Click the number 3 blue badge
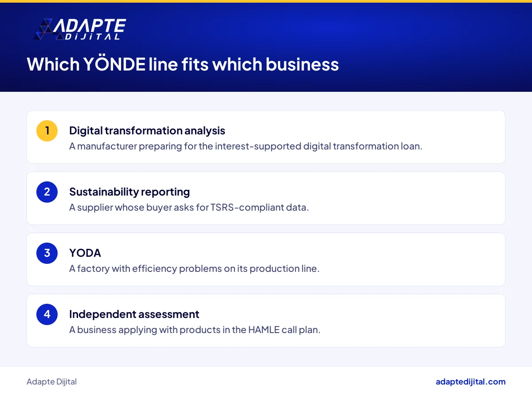This screenshot has height=404, width=532. click(47, 253)
